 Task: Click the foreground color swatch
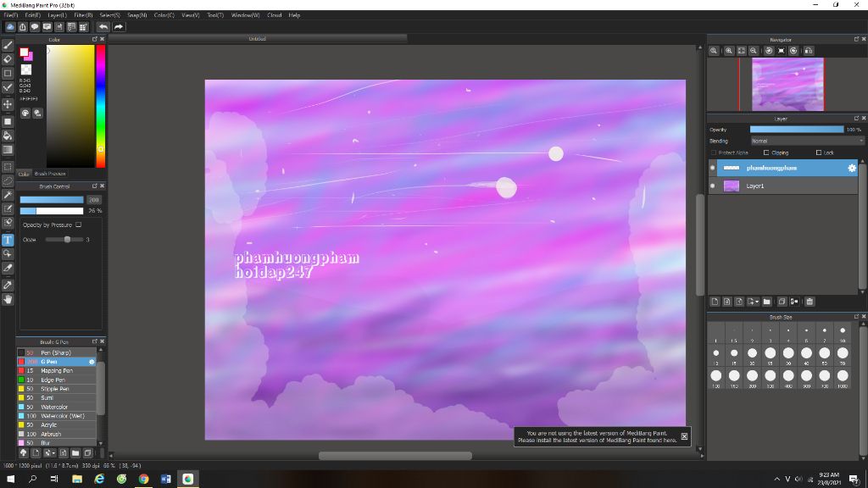coord(24,52)
